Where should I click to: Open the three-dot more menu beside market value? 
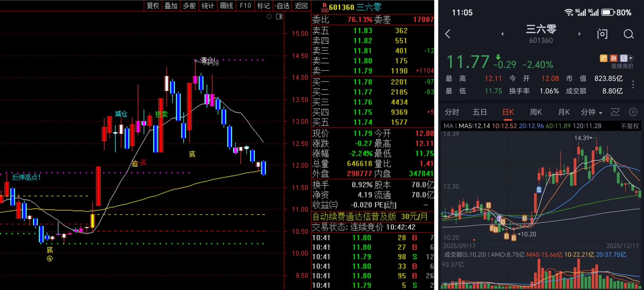coord(633,85)
